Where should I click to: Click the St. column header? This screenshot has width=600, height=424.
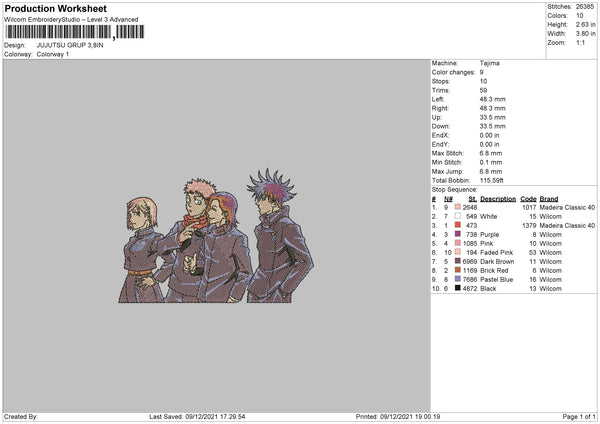[x=473, y=199]
